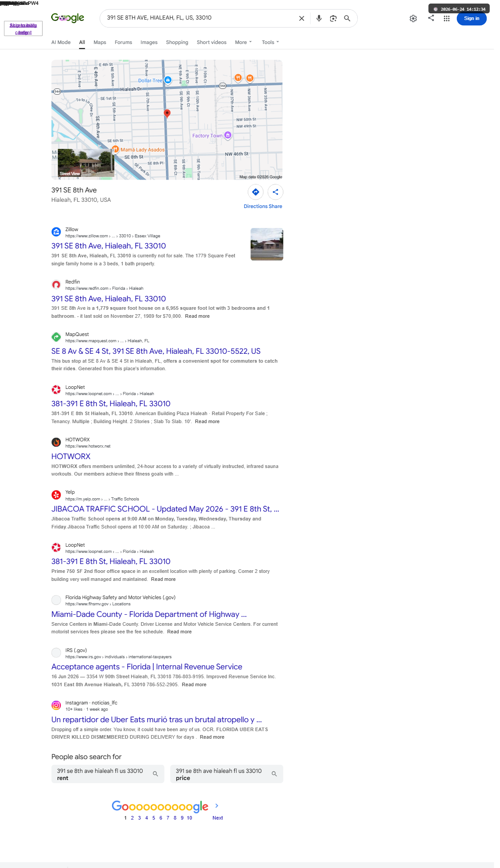500x868 pixels.
Task: Expand the More search filters dropdown
Action: 243,42
